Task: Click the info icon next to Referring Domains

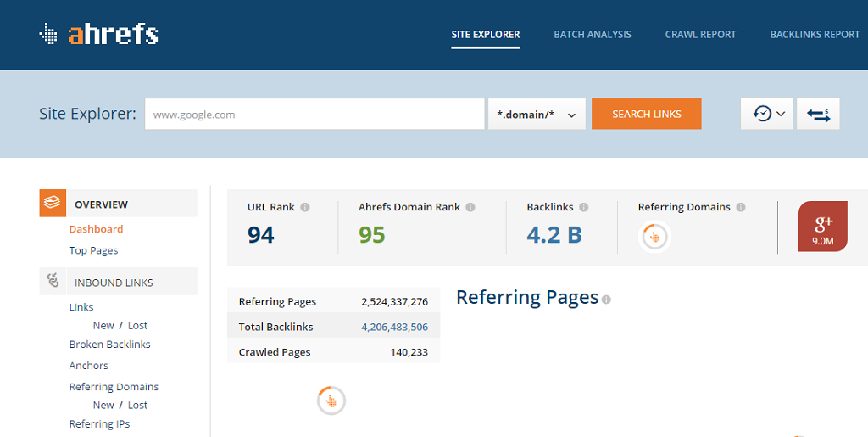Action: pos(741,207)
